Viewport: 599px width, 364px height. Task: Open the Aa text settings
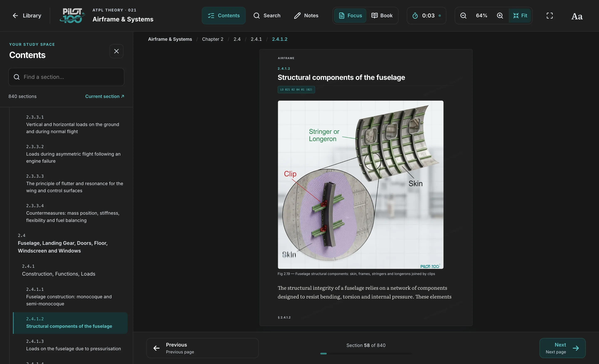click(577, 16)
